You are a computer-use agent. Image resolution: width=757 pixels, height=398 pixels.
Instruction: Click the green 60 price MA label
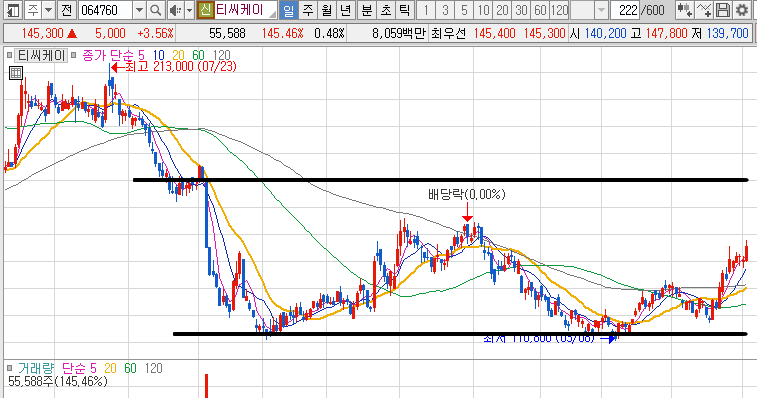point(198,55)
